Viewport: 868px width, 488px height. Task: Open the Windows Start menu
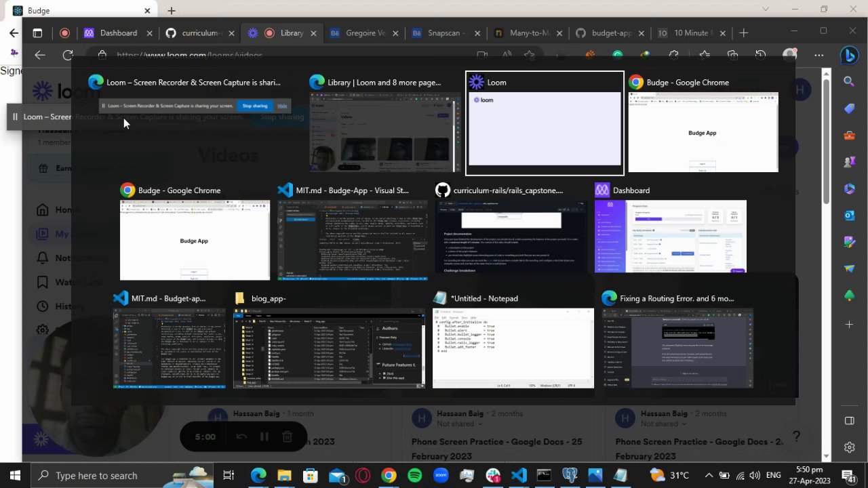pyautogui.click(x=15, y=475)
